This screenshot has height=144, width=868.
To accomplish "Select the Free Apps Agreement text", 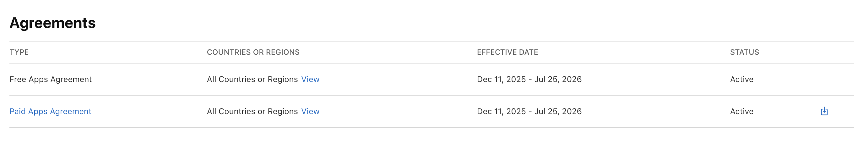I will click(51, 79).
